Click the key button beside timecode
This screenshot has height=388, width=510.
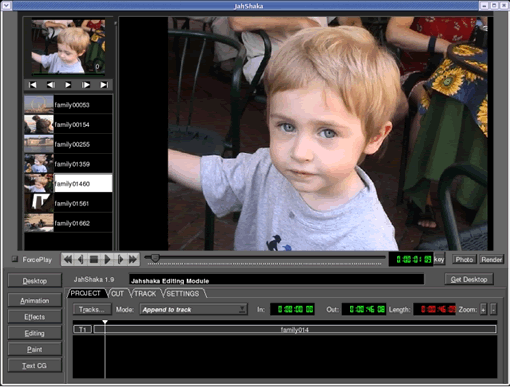[439, 259]
